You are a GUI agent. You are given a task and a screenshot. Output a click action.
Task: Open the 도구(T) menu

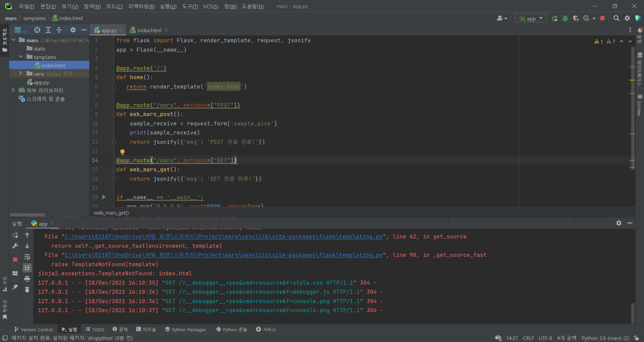[x=190, y=6]
